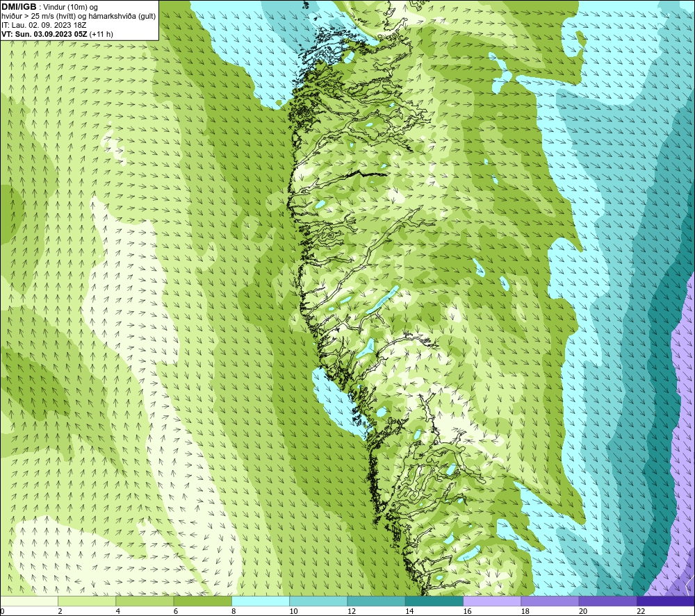Image resolution: width=695 pixels, height=616 pixels.
Task: Click the 10–12 m/s turquoise legend swatch
Action: (x=318, y=601)
